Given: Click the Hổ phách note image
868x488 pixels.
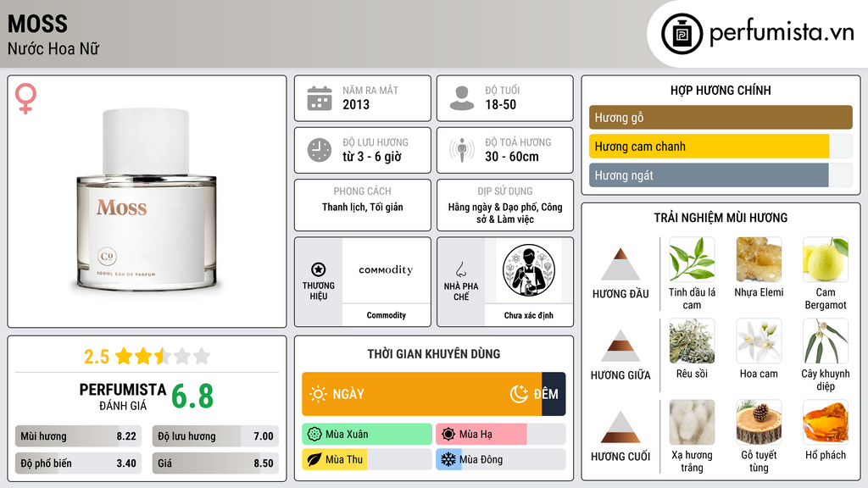Looking at the screenshot, I should click(826, 422).
